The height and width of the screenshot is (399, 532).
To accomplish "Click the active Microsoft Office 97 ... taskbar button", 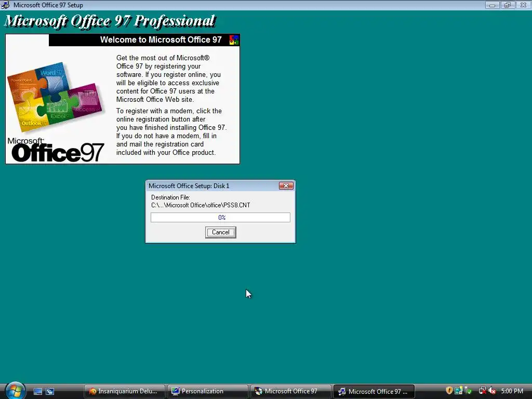I will click(x=374, y=391).
